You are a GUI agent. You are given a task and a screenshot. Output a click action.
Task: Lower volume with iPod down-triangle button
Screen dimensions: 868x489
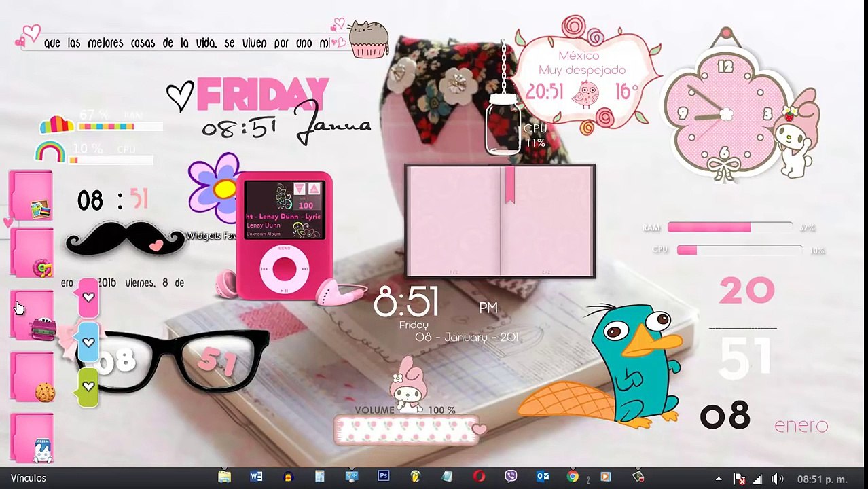299,189
